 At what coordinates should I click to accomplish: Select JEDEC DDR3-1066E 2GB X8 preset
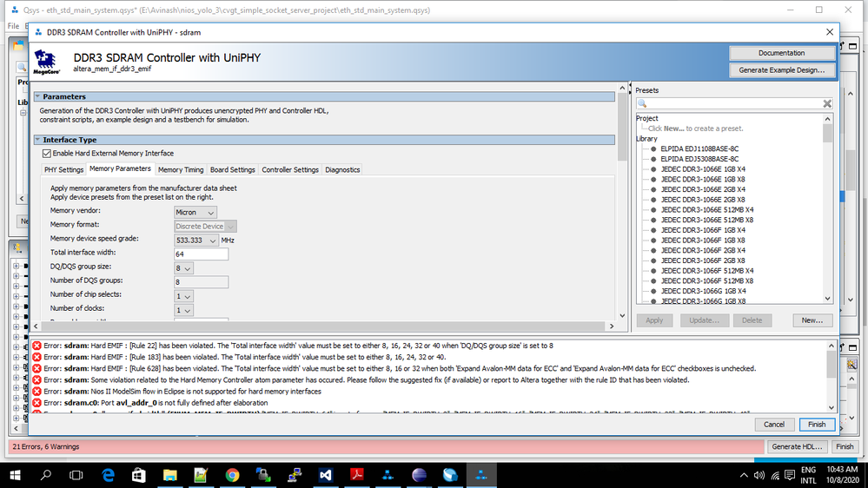(703, 200)
